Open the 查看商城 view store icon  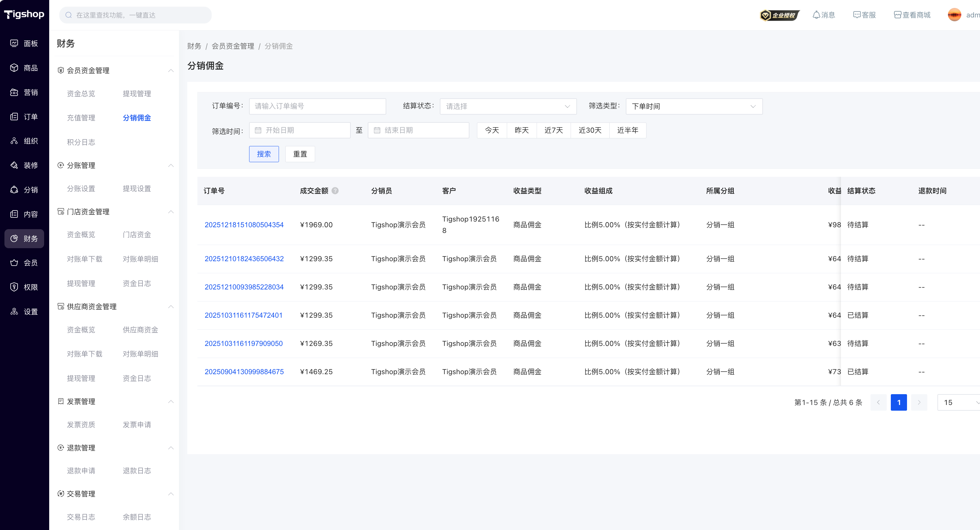(x=897, y=15)
